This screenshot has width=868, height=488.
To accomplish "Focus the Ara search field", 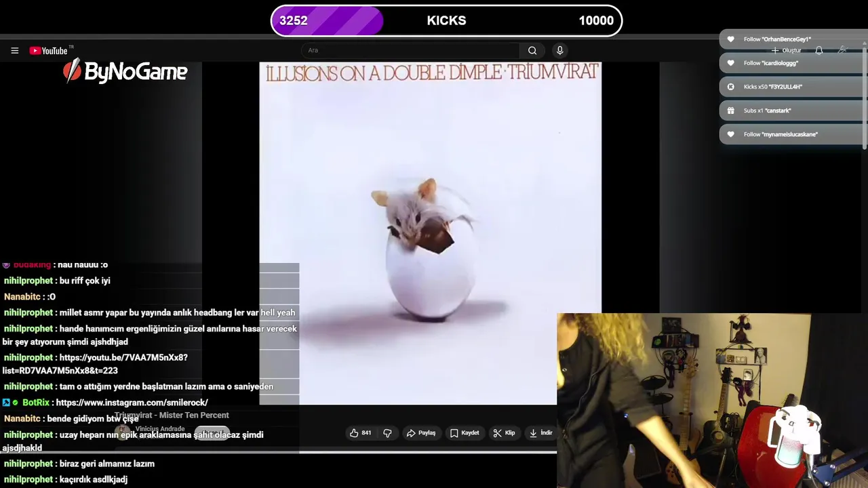I will (411, 50).
